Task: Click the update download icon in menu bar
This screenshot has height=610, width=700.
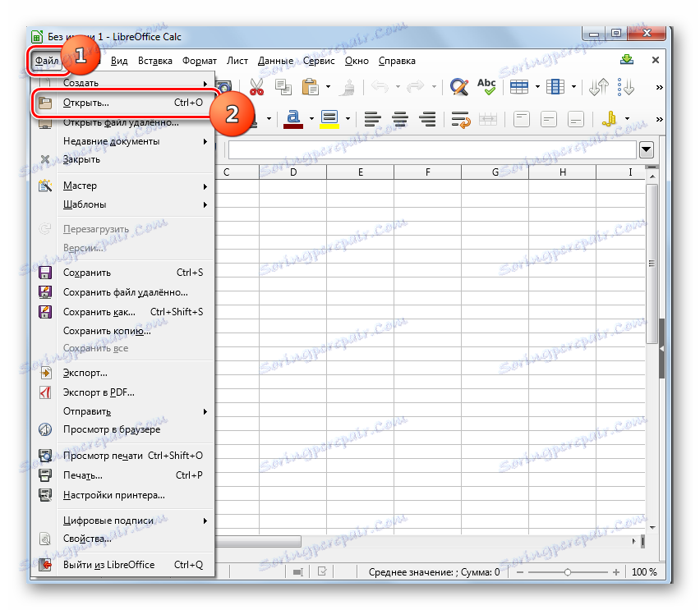Action: (x=627, y=60)
